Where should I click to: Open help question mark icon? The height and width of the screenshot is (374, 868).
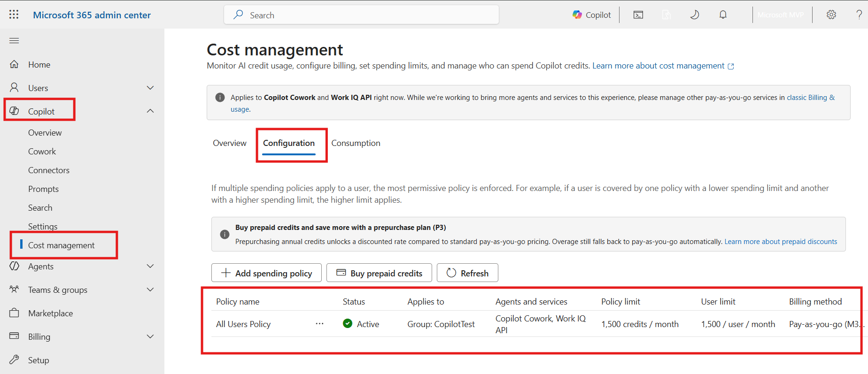(x=859, y=15)
